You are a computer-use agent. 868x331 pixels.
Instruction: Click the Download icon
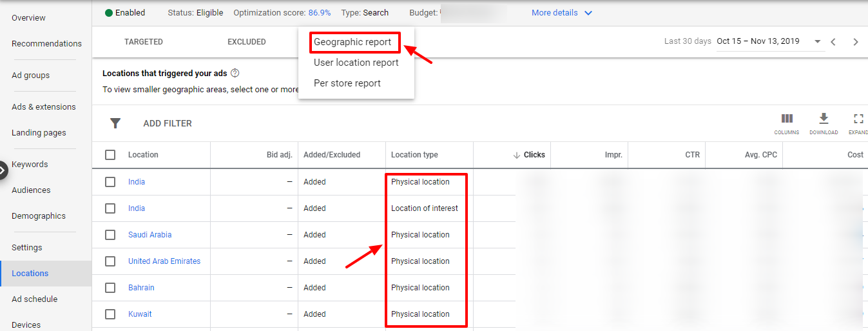coord(824,119)
